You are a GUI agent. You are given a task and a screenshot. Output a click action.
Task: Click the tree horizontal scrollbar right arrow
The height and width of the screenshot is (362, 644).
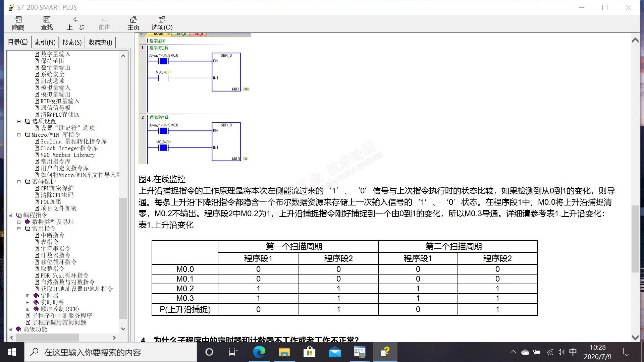(x=114, y=338)
